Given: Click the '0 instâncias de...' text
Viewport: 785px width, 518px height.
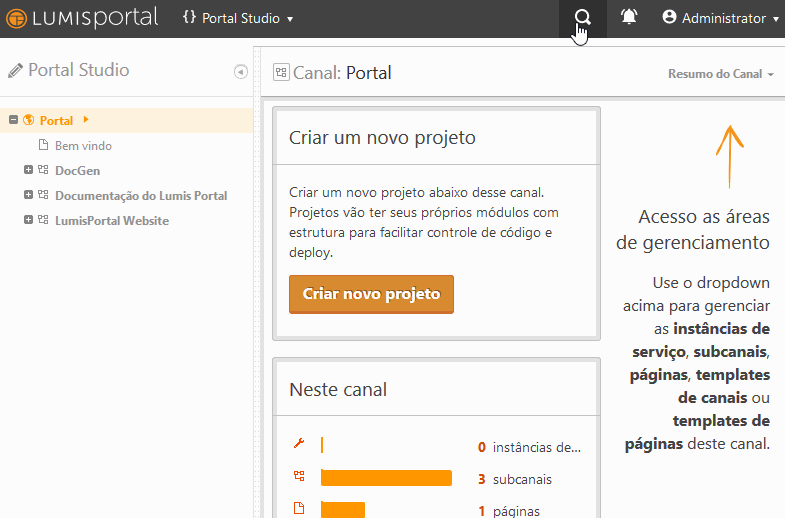Looking at the screenshot, I should click(x=529, y=447).
